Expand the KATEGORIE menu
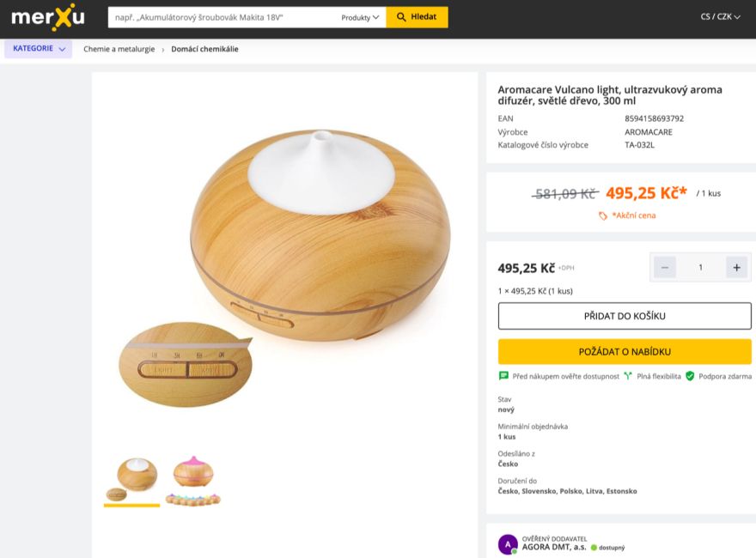 click(x=39, y=49)
